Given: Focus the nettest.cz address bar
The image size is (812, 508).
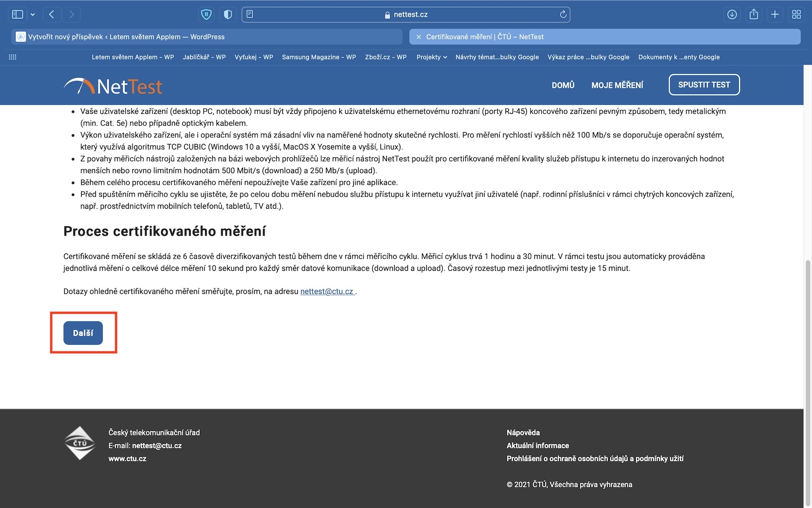Looking at the screenshot, I should 406,15.
